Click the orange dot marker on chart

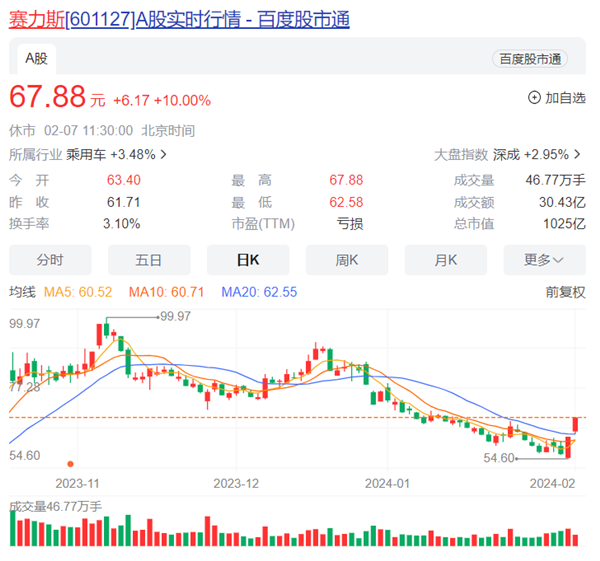70,463
